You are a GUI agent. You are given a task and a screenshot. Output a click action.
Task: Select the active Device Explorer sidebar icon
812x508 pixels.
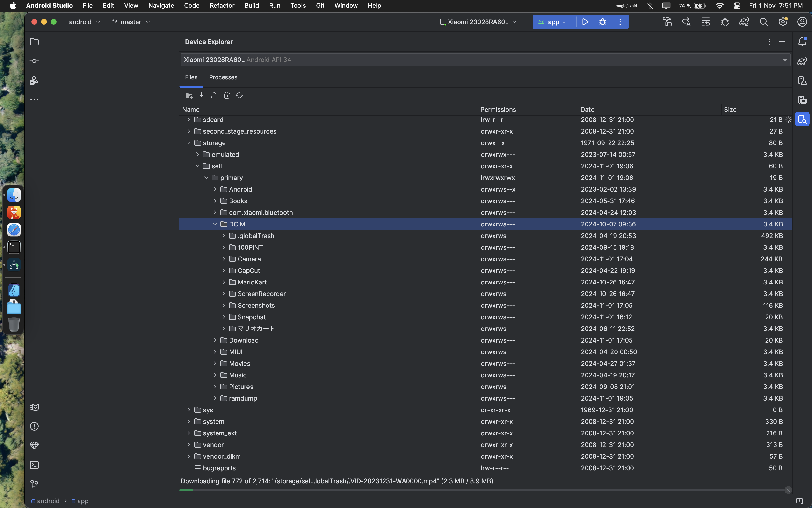click(802, 119)
